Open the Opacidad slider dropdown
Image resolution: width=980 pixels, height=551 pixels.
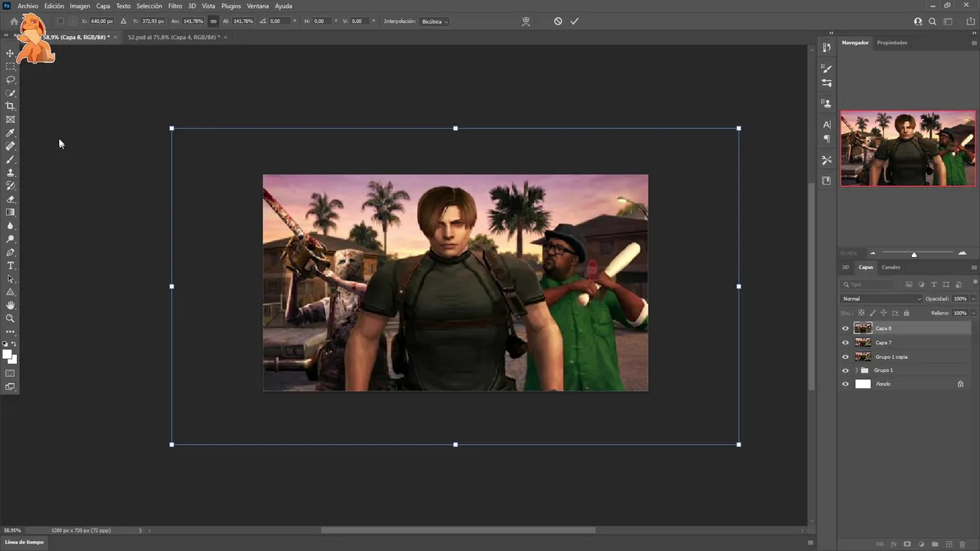[973, 299]
